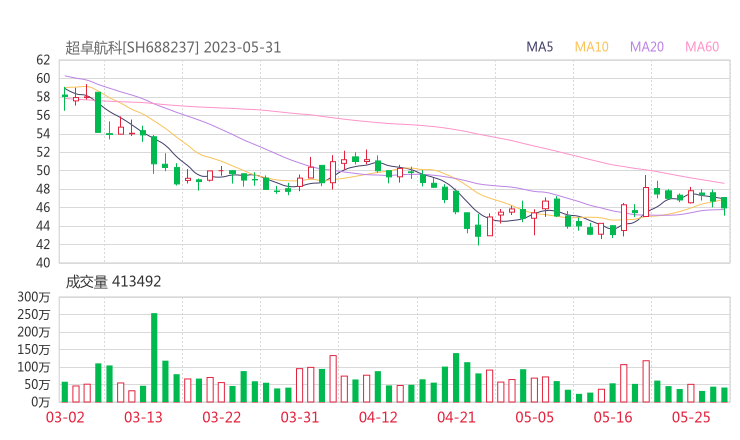
Task: Click the MA10 legend label
Action: pyautogui.click(x=591, y=47)
